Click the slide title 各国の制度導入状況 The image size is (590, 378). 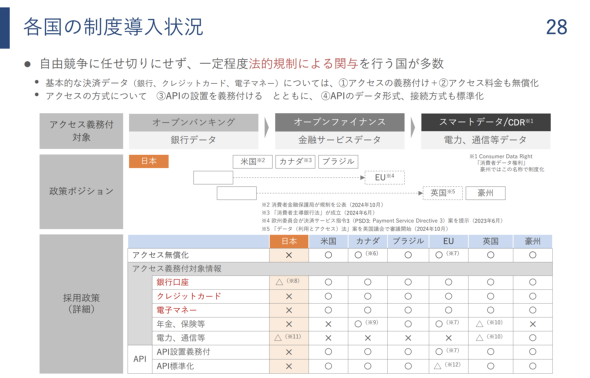pos(113,27)
